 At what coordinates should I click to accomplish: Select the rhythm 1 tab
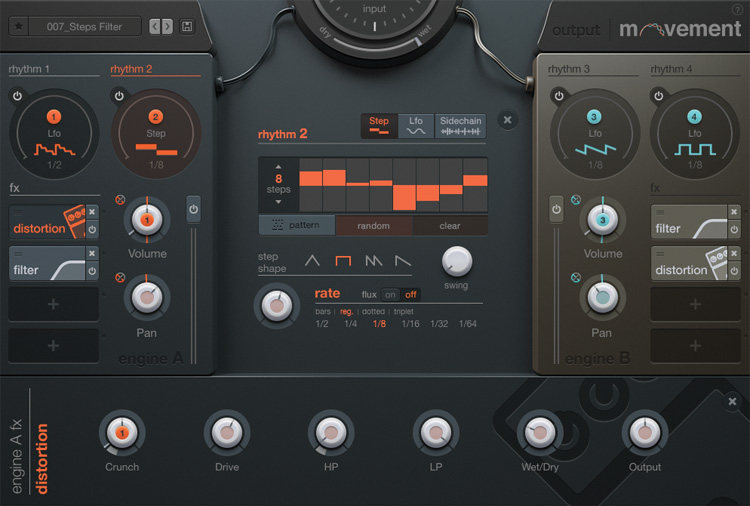pyautogui.click(x=29, y=69)
